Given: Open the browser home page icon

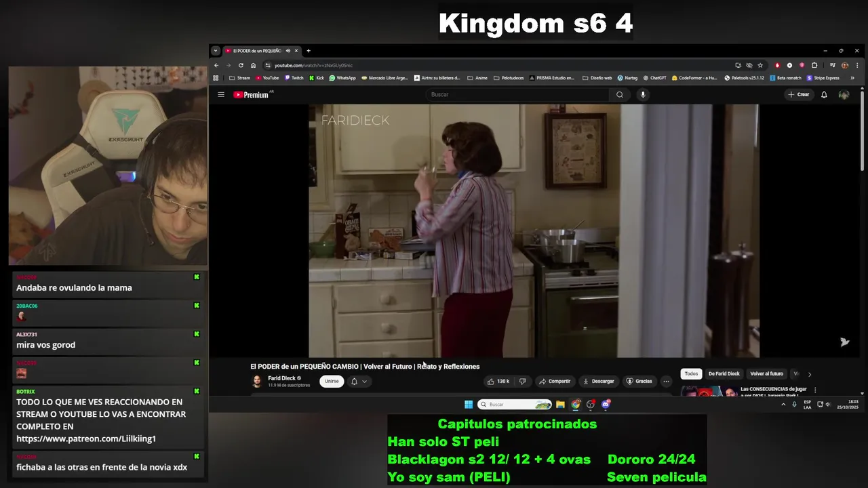Looking at the screenshot, I should coord(253,65).
